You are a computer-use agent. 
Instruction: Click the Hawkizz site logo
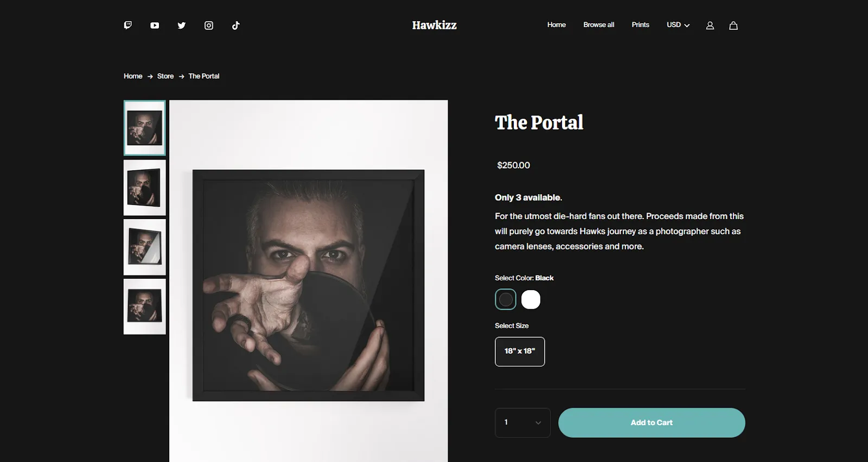[x=434, y=25]
